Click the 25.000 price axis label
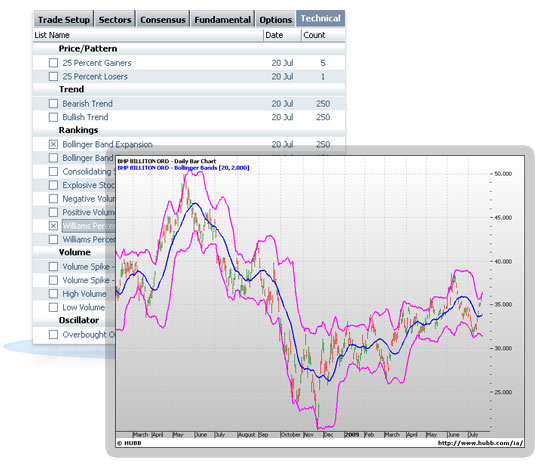This screenshot has height=473, width=550. [503, 392]
